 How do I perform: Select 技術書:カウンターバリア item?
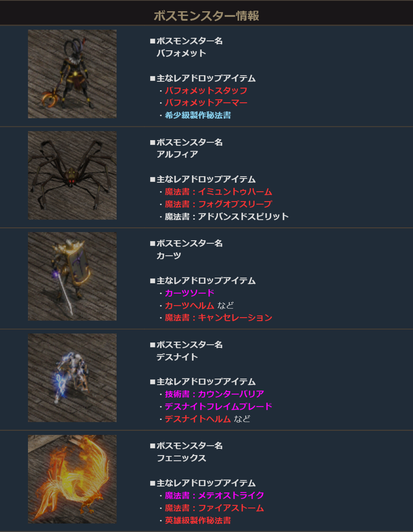(214, 394)
